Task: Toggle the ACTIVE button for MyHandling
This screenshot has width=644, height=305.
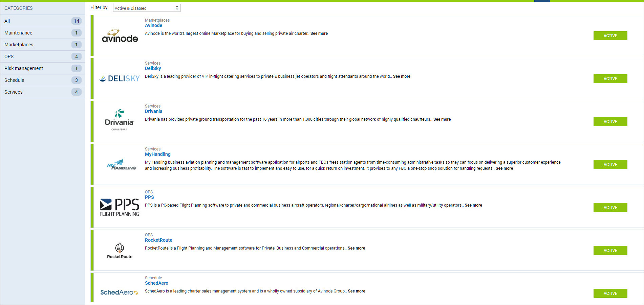Action: 610,165
